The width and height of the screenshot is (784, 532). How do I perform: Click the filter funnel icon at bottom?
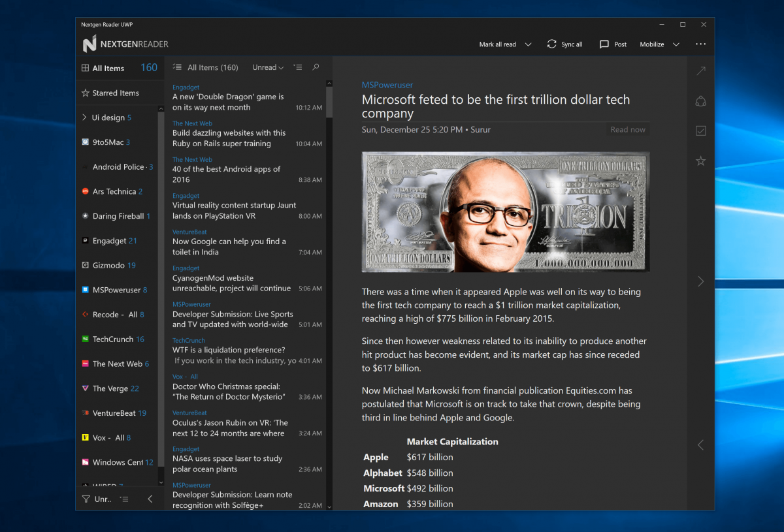(86, 499)
